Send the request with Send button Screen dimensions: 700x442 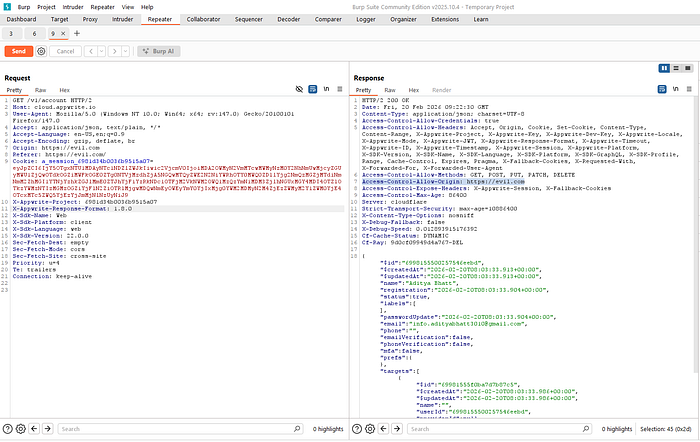pos(19,51)
